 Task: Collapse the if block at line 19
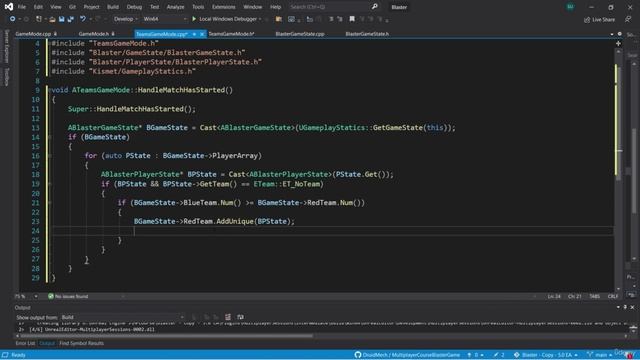[x=50, y=184]
